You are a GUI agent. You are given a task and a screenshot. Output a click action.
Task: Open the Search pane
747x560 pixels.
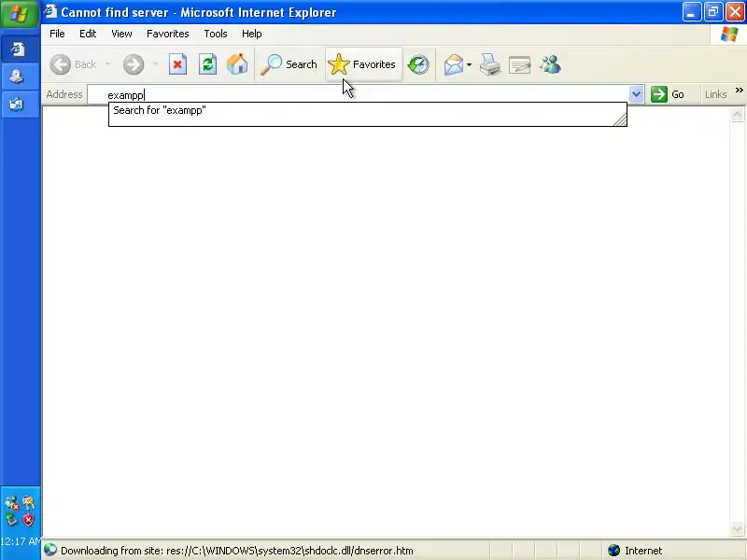289,64
